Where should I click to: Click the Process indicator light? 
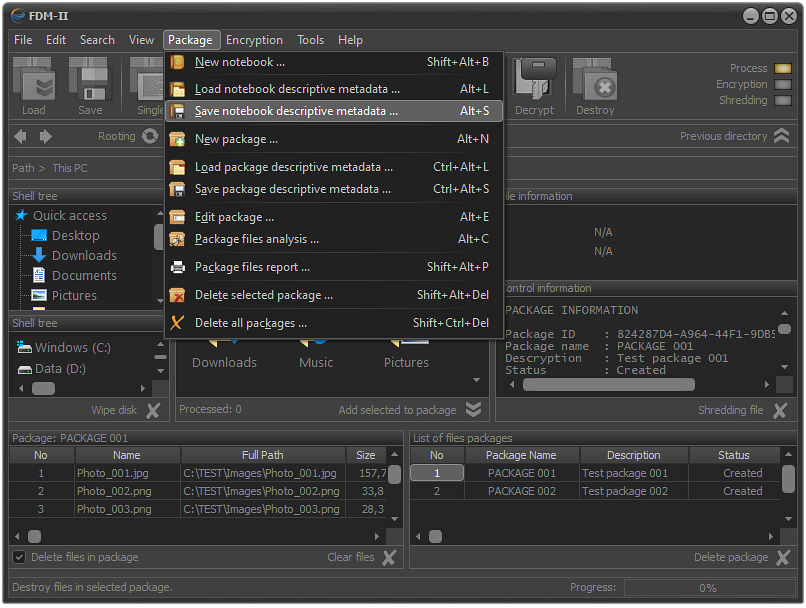[783, 68]
